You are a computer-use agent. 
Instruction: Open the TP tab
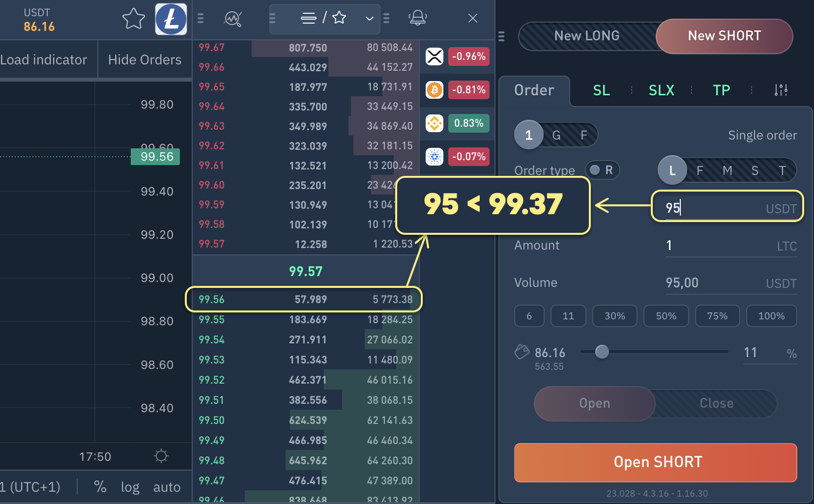[721, 90]
